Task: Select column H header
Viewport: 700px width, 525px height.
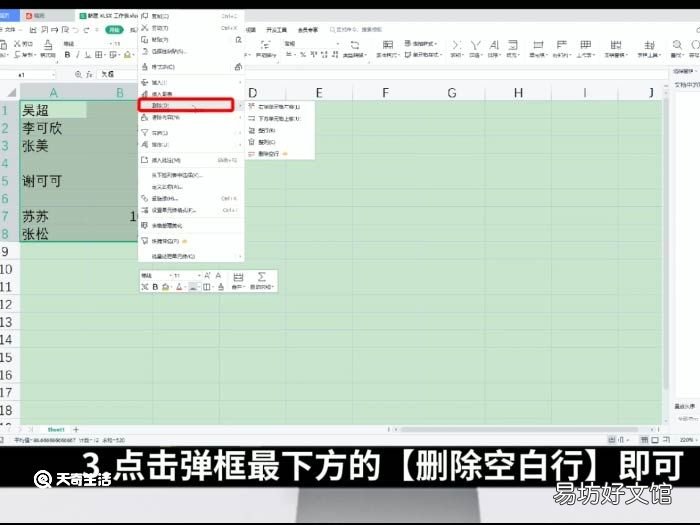Action: 518,92
